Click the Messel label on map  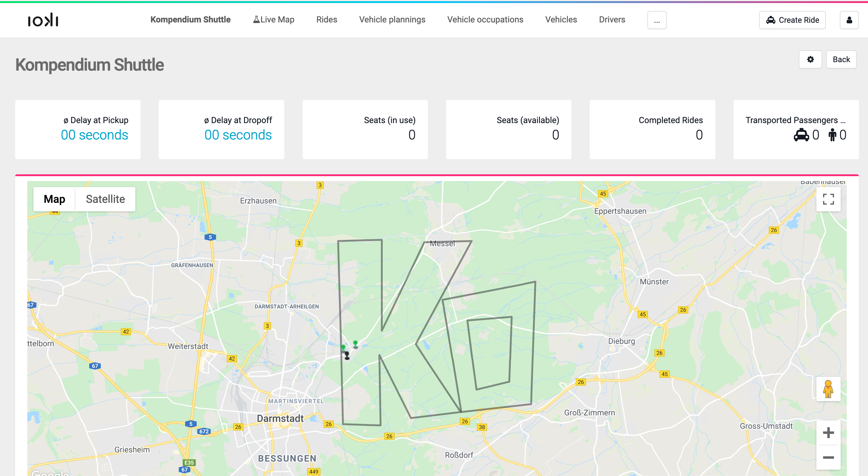pyautogui.click(x=442, y=243)
